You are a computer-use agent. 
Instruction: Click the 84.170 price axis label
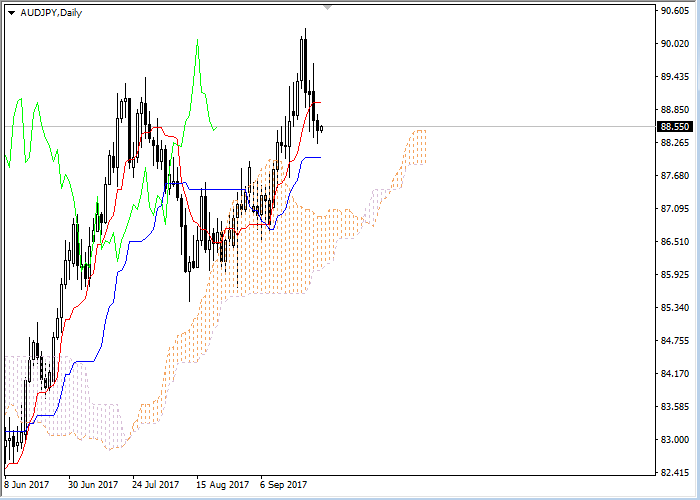click(x=675, y=374)
